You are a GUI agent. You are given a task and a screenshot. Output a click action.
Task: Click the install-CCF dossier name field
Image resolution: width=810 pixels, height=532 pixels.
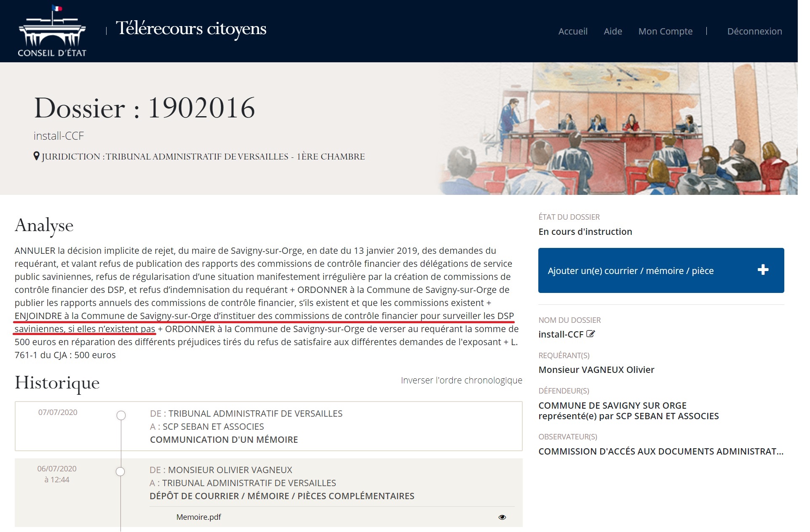click(x=561, y=334)
